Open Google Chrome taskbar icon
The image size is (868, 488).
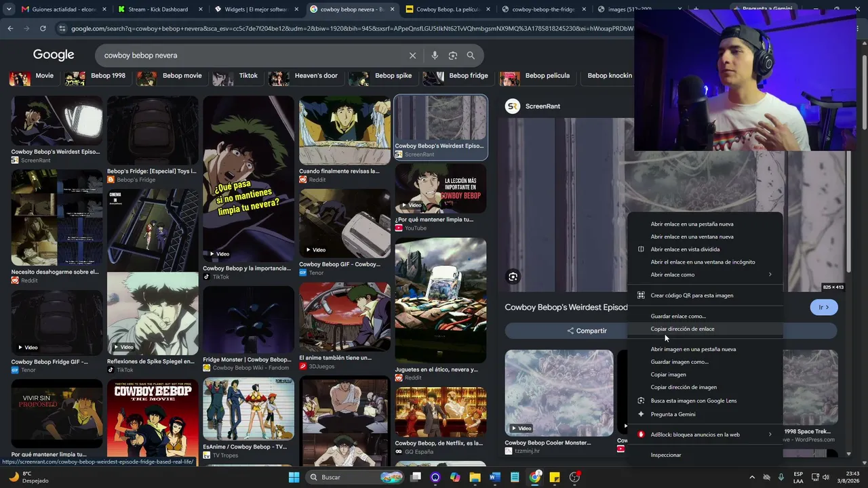coord(535,477)
